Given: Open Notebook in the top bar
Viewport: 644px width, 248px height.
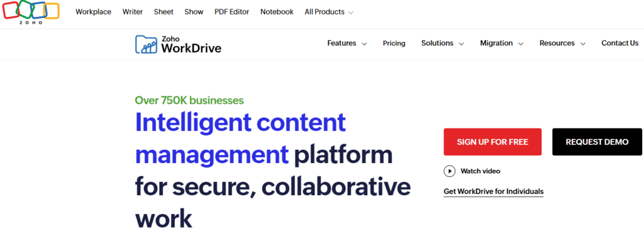Looking at the screenshot, I should point(277,12).
